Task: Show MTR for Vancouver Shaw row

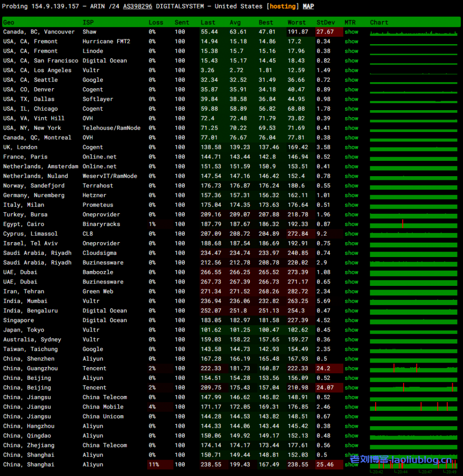Action: (x=351, y=32)
